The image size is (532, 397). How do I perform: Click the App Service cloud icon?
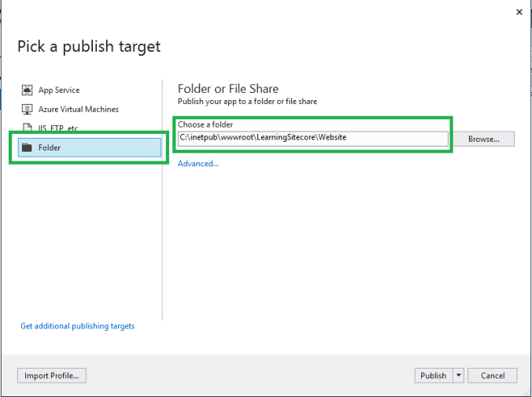(28, 91)
